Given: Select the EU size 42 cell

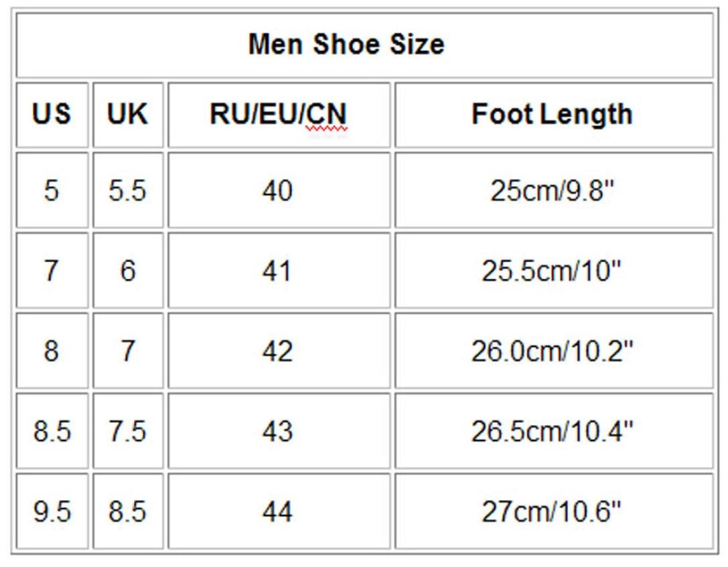Looking at the screenshot, I should tap(277, 351).
